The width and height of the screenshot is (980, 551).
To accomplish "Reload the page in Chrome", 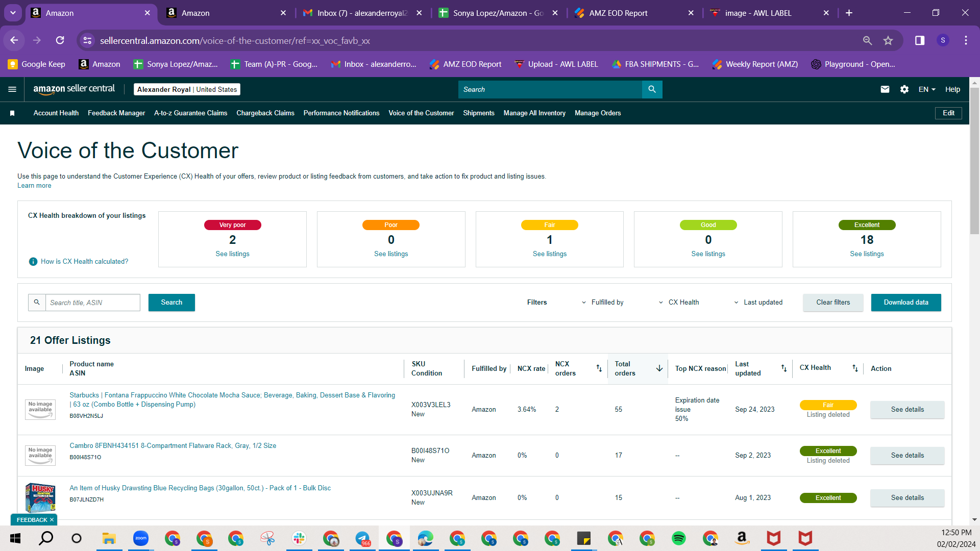I will [x=60, y=40].
